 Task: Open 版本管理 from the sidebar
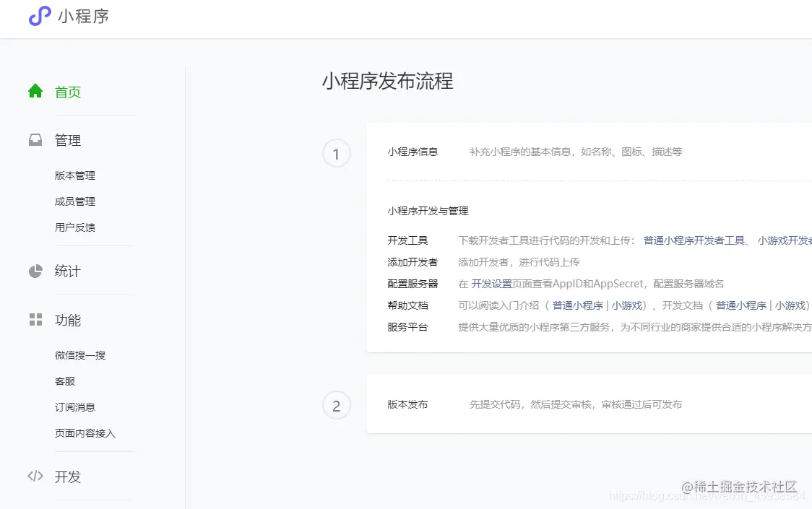[x=74, y=175]
